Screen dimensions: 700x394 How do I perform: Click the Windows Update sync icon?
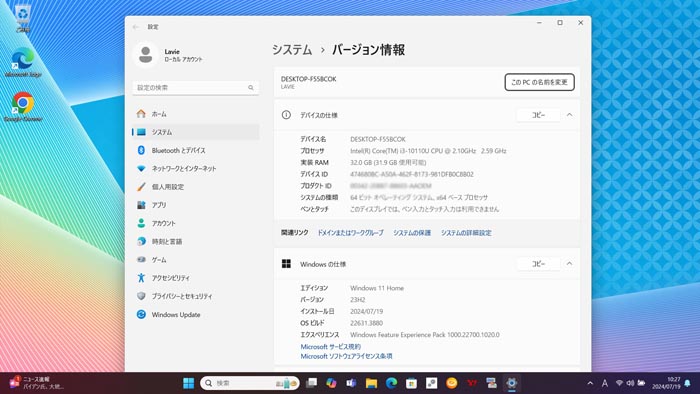pyautogui.click(x=141, y=315)
